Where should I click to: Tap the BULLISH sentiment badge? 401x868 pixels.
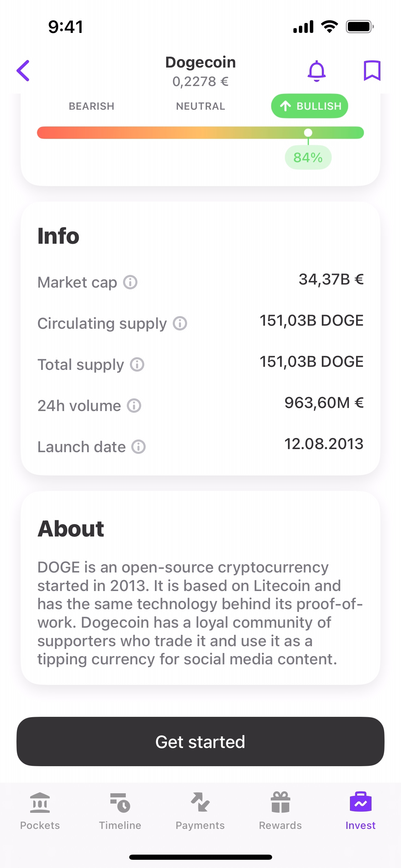309,106
